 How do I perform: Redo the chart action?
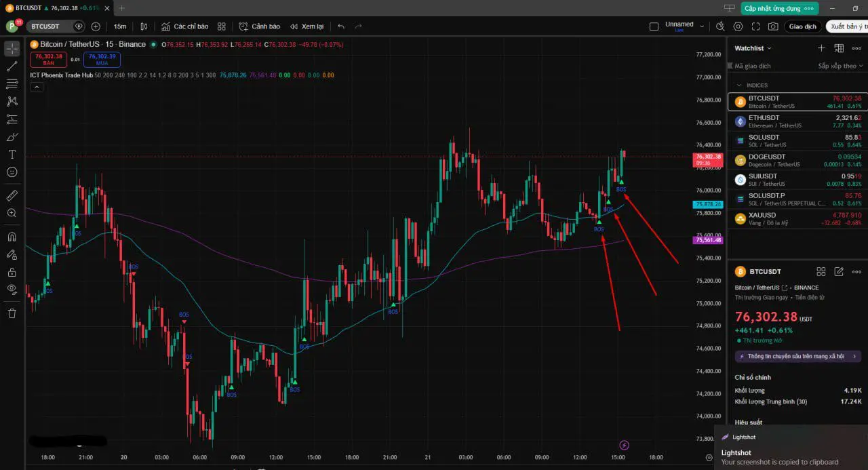(359, 26)
